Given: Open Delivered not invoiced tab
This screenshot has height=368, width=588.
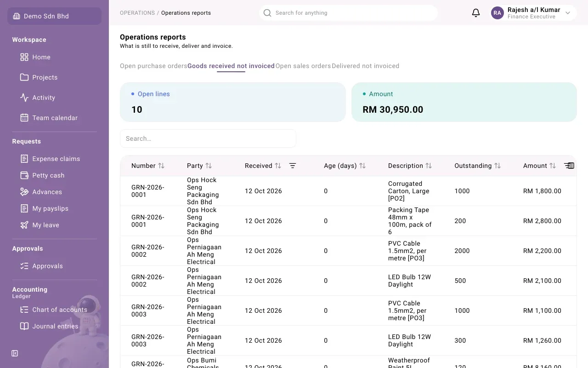Looking at the screenshot, I should (x=365, y=66).
